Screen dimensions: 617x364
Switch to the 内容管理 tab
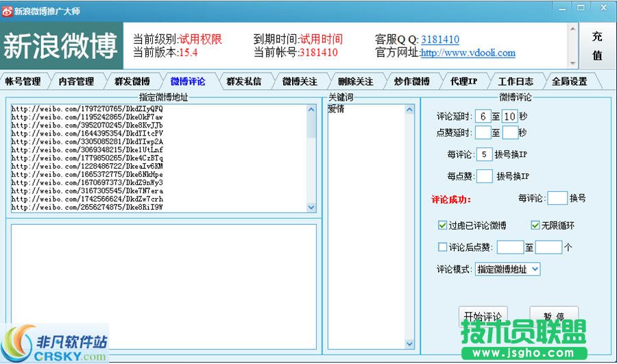tap(76, 82)
